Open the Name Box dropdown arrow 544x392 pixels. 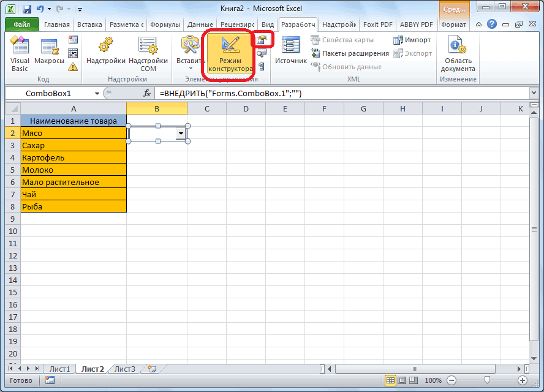(x=97, y=94)
